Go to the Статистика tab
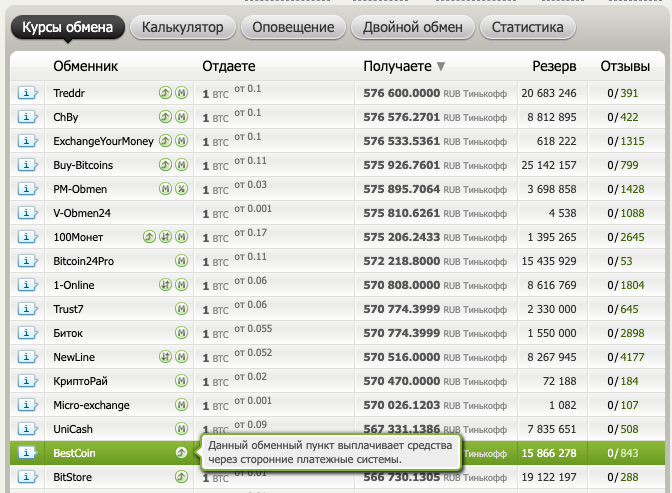The image size is (672, 493). pos(528,27)
